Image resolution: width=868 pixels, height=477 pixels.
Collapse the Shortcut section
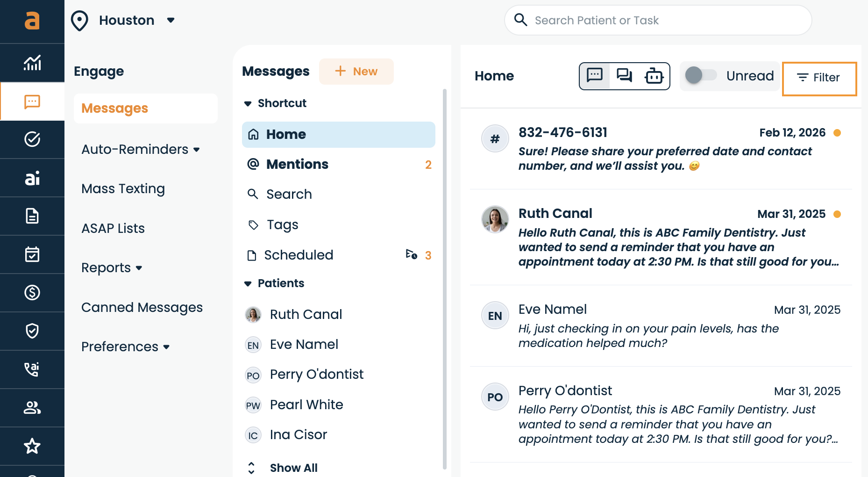coord(248,103)
